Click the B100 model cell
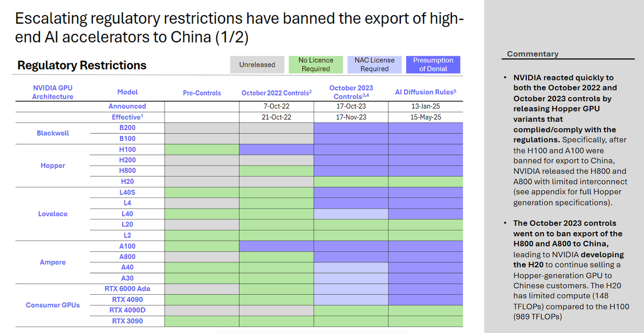Image resolution: width=644 pixels, height=333 pixels. (x=127, y=139)
